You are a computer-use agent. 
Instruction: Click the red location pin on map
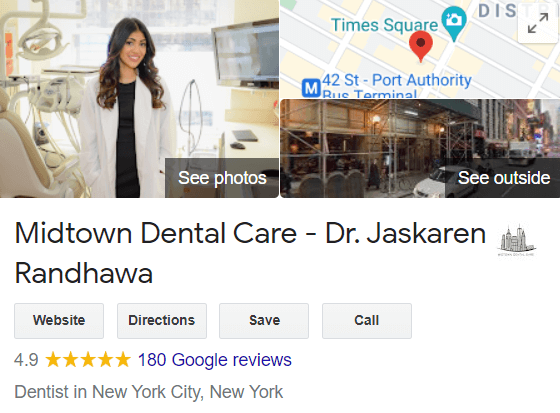pos(421,46)
